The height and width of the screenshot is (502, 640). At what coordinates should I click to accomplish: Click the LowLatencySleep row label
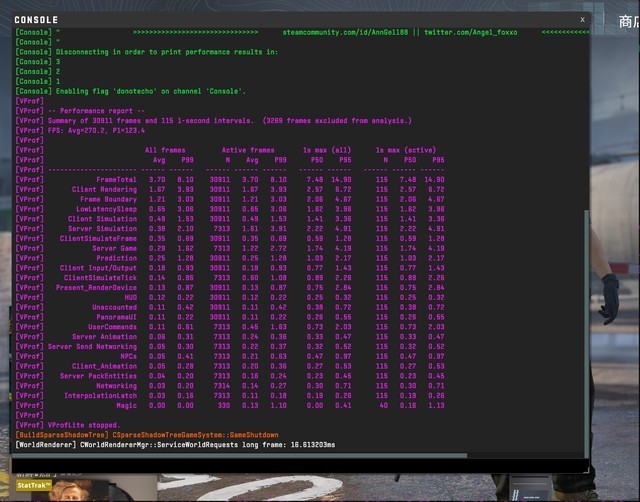tap(106, 209)
